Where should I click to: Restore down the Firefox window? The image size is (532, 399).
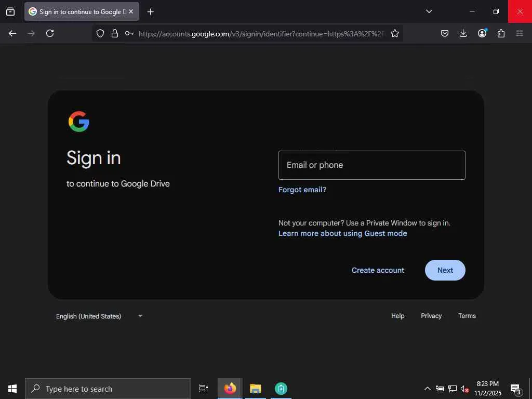(x=496, y=11)
